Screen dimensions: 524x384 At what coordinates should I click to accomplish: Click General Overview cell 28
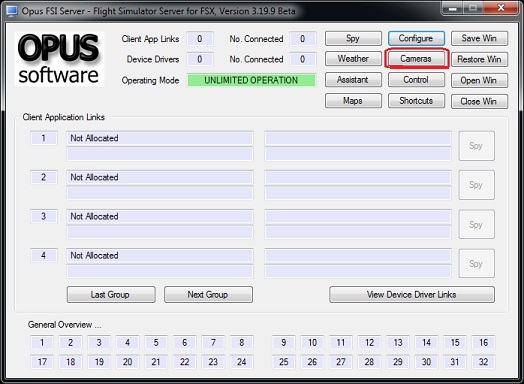369,362
